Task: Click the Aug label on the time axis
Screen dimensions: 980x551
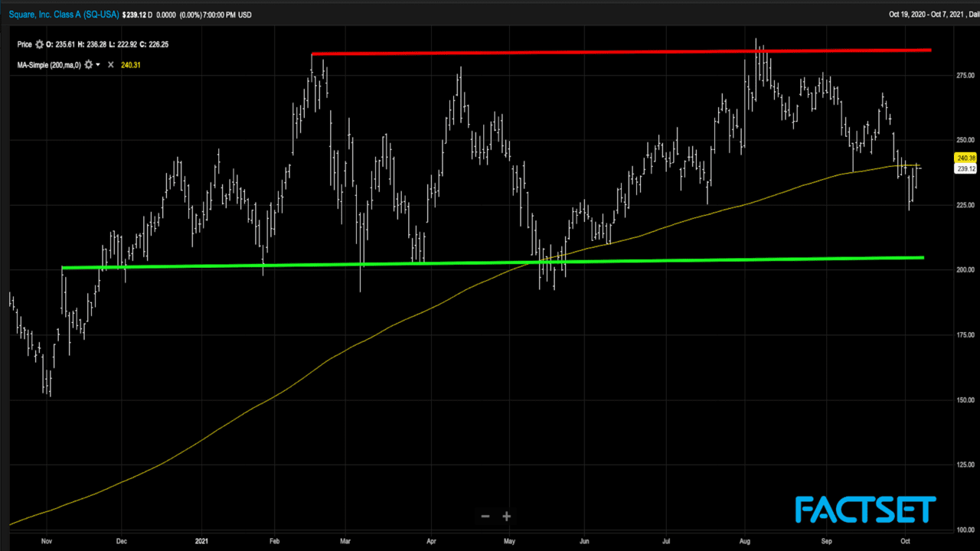Action: (x=744, y=540)
